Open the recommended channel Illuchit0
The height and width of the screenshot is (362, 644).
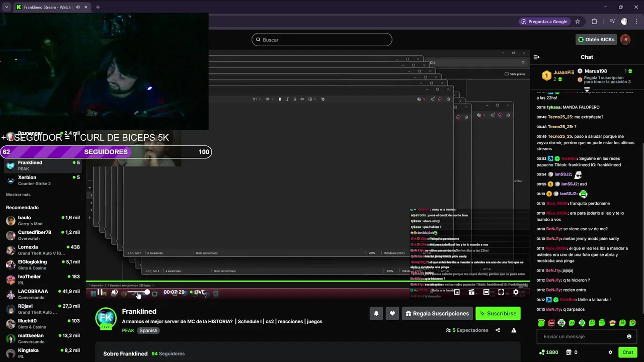point(43,323)
